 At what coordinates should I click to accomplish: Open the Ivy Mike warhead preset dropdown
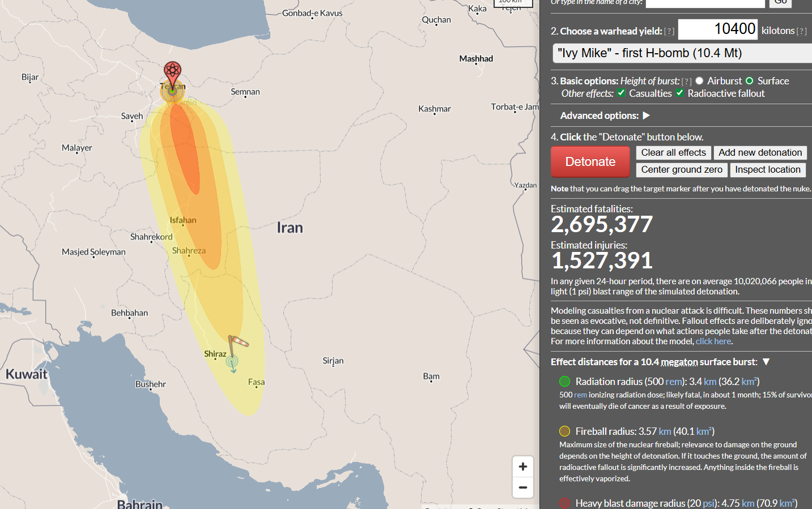pos(682,53)
